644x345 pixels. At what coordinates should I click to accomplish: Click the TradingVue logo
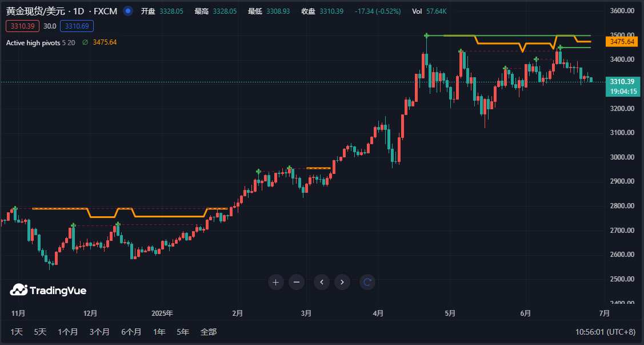click(x=49, y=291)
